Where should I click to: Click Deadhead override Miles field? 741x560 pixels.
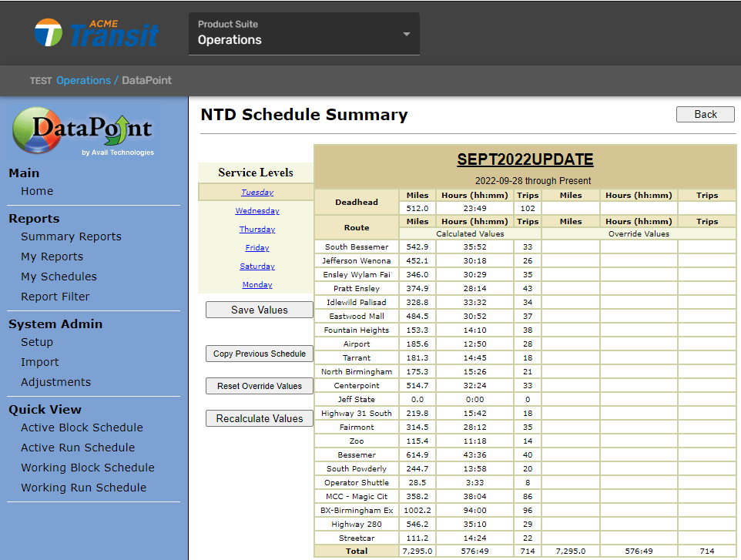pos(571,209)
